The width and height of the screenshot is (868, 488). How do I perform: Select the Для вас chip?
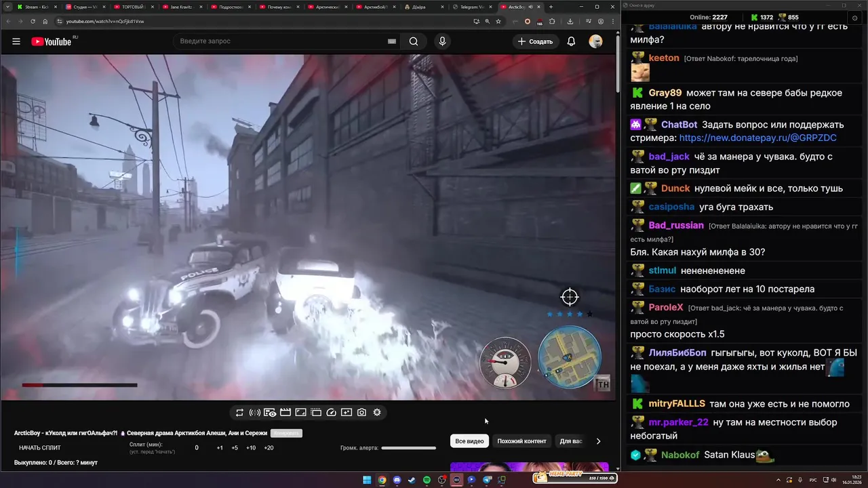pos(571,441)
